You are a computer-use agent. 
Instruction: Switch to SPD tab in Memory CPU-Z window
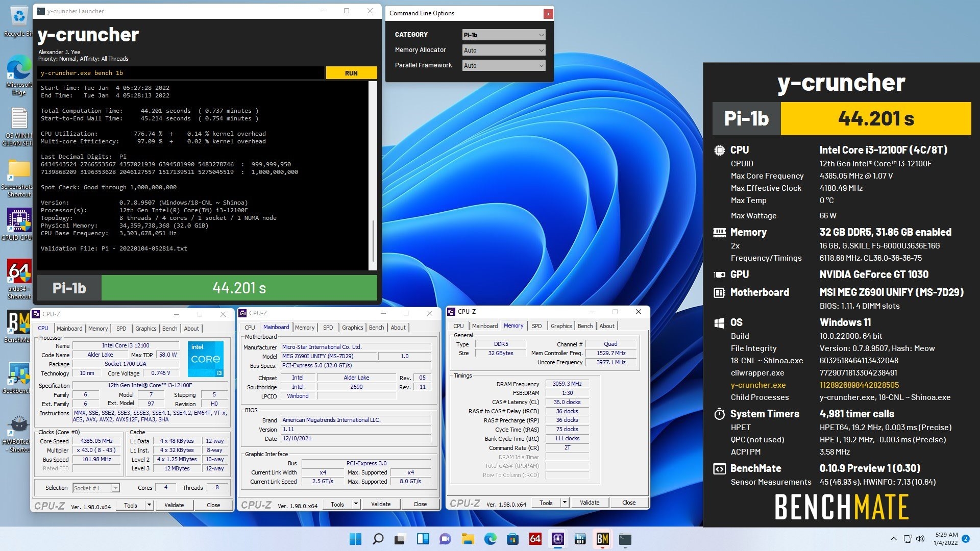tap(536, 326)
